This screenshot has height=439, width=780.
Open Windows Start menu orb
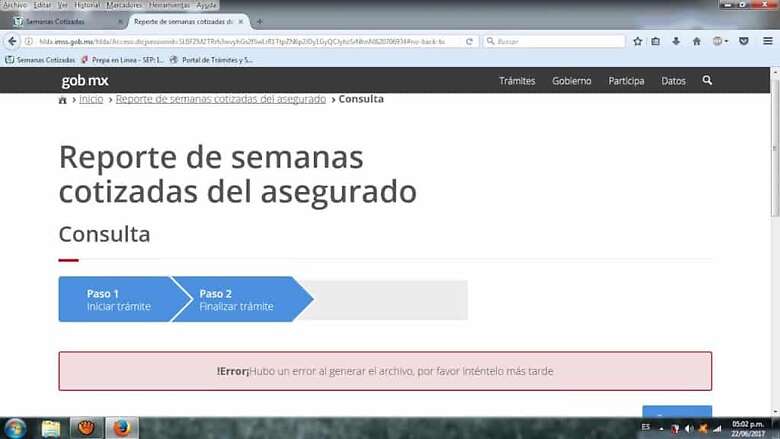click(17, 428)
